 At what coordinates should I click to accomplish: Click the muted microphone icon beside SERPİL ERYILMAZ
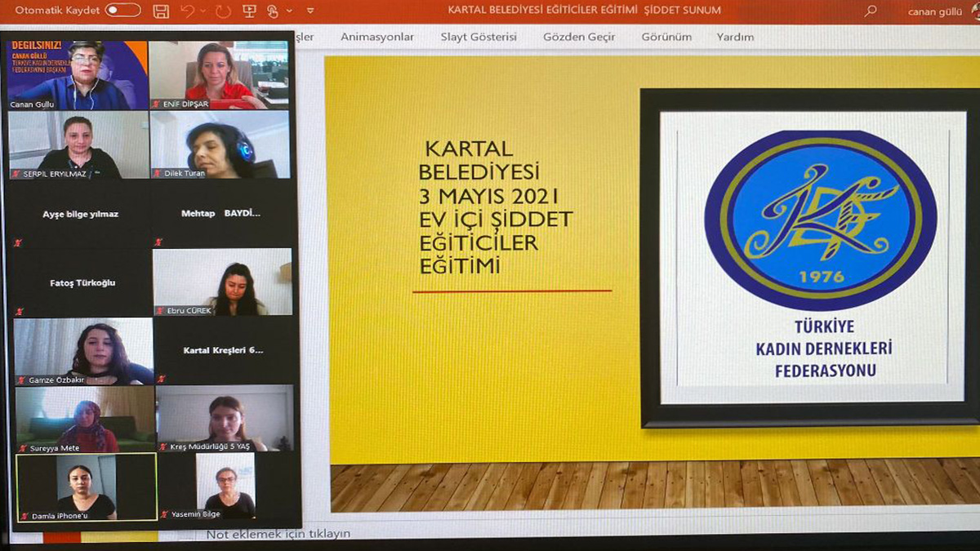click(x=16, y=173)
